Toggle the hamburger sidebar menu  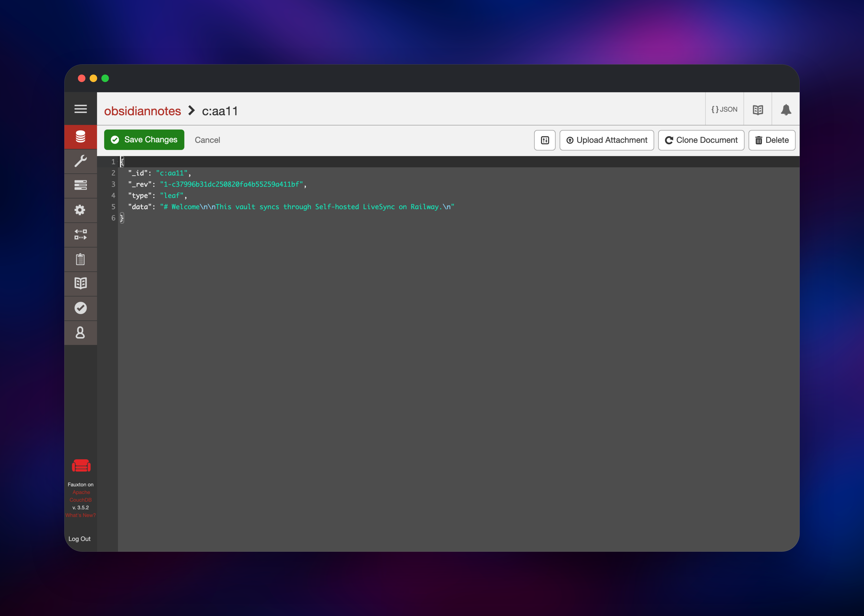click(80, 109)
